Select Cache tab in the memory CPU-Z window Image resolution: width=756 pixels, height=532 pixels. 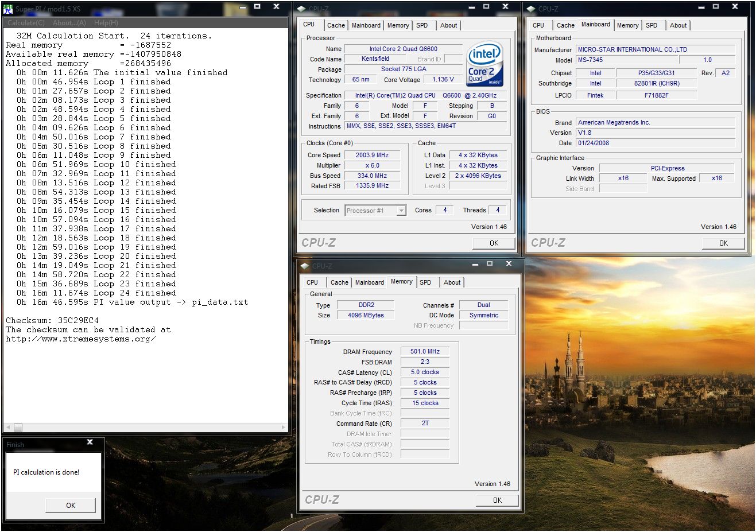tap(339, 282)
